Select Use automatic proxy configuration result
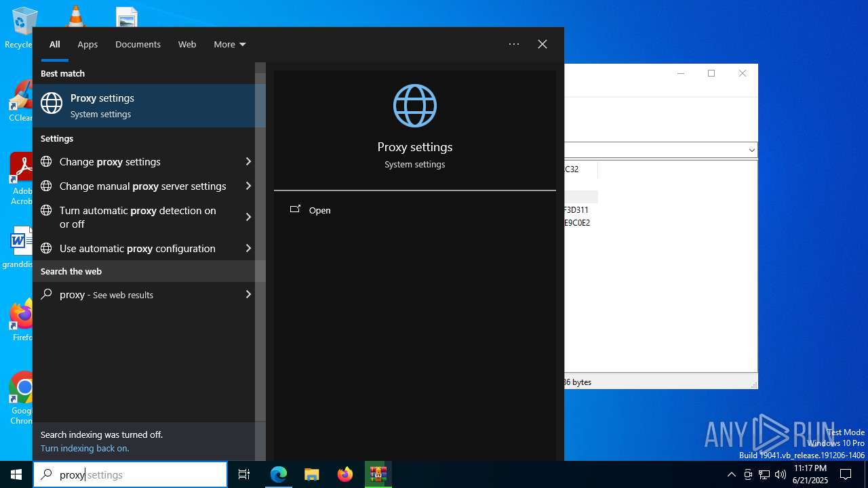 [x=143, y=248]
